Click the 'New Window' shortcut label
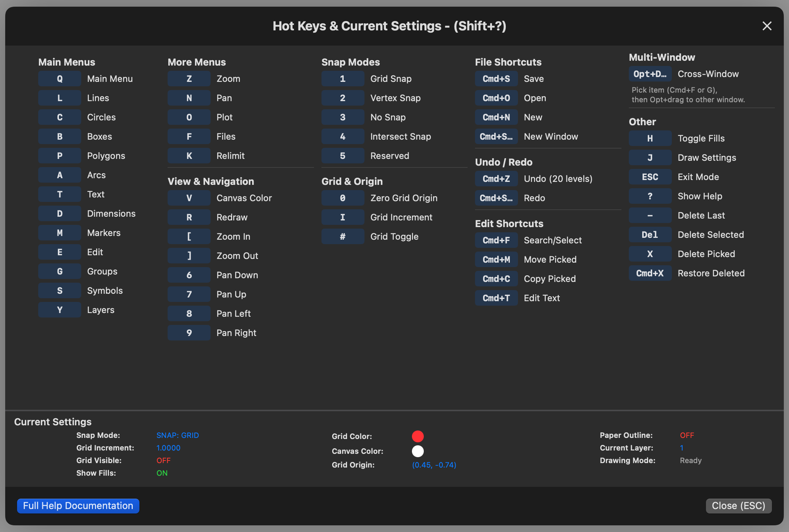789x532 pixels. tap(551, 136)
